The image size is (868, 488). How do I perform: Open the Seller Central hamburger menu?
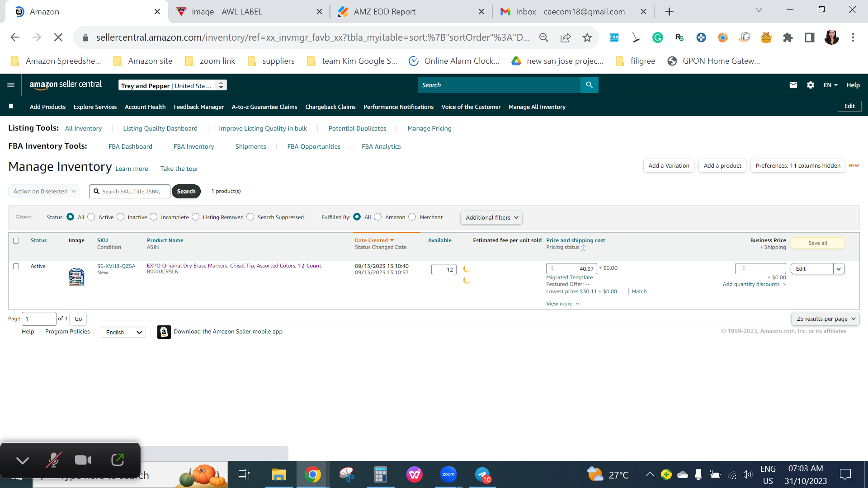(11, 85)
